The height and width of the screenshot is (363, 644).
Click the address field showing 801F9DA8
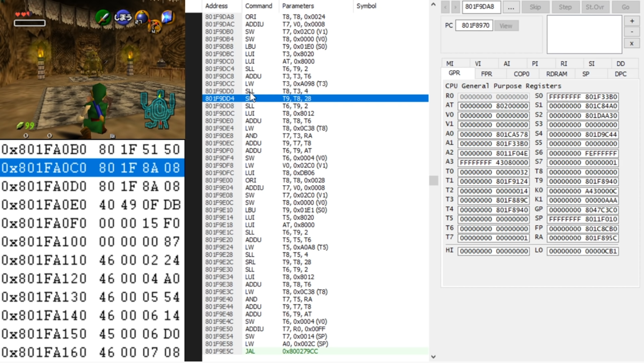(x=481, y=7)
